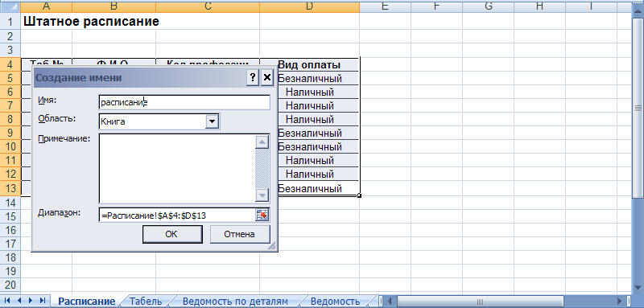Screen dimensions: 644x308
Task: Click the note box scroll down arrow
Action: coord(262,195)
